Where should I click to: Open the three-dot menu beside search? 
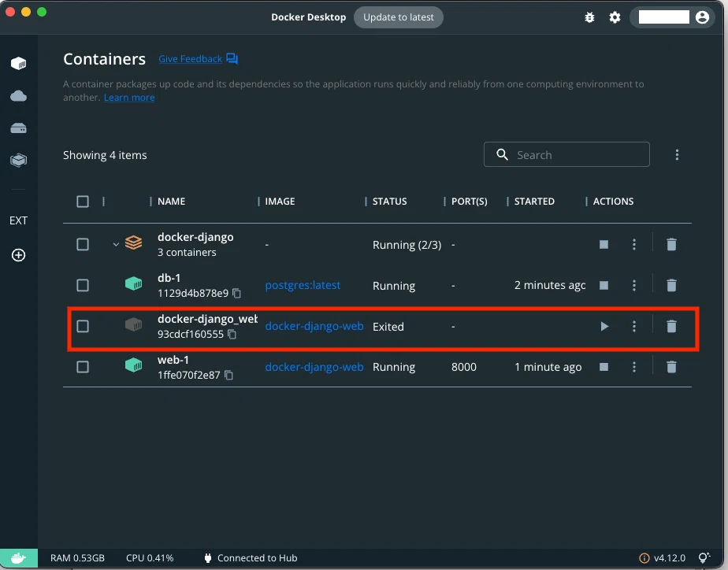click(677, 154)
